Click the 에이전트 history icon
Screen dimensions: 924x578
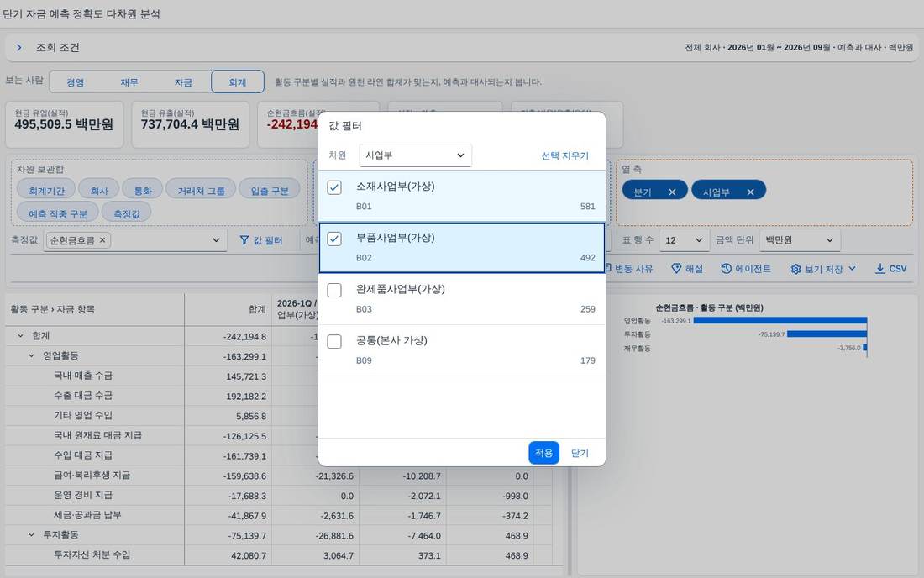click(x=726, y=269)
